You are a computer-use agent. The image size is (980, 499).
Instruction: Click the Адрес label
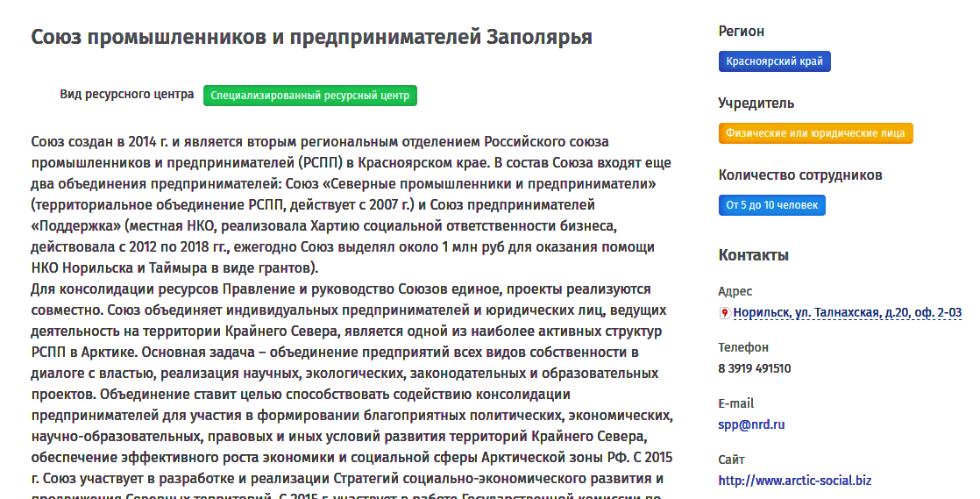(x=735, y=291)
